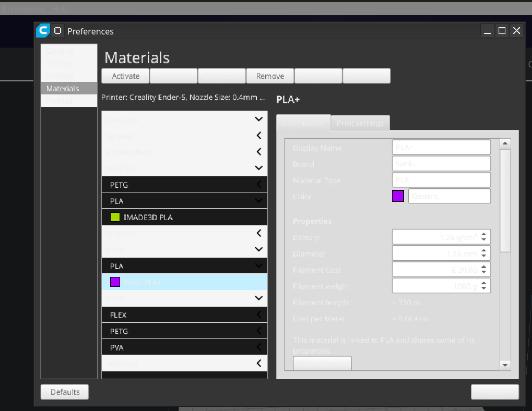Image resolution: width=532 pixels, height=411 pixels.
Task: Increase Filament weight with the up arrow
Action: pyautogui.click(x=484, y=283)
